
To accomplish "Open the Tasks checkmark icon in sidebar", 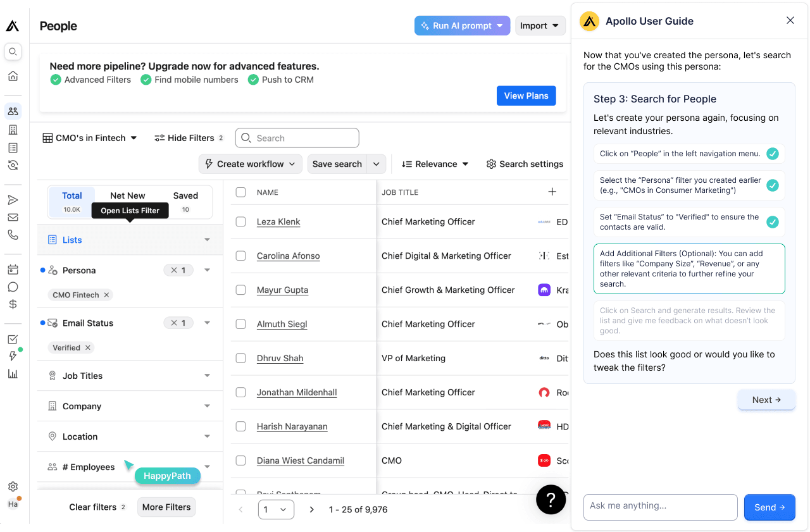I will [13, 339].
